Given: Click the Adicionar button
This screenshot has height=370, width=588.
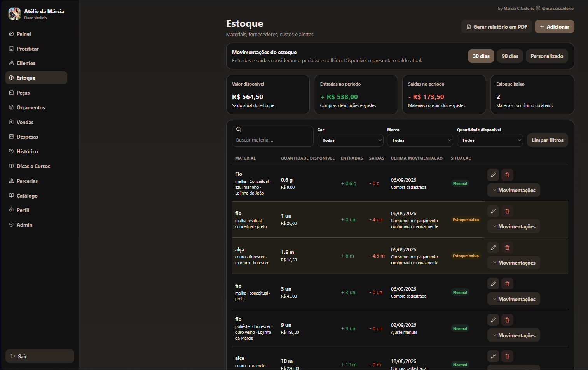Looking at the screenshot, I should (555, 27).
